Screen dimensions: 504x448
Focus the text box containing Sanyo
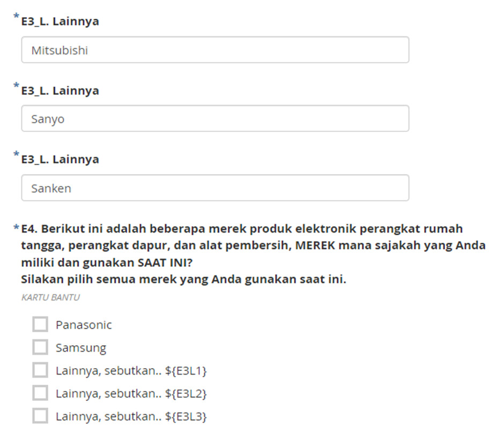pyautogui.click(x=214, y=119)
